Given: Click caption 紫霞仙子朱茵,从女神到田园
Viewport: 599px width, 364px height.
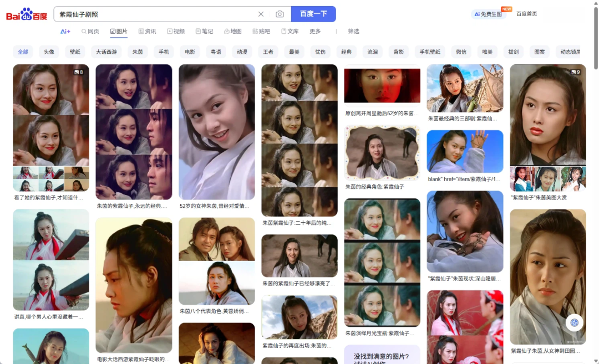Looking at the screenshot, I should 545,351.
